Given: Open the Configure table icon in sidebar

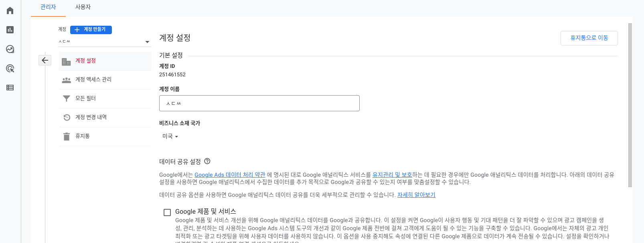Looking at the screenshot, I should pos(10,88).
